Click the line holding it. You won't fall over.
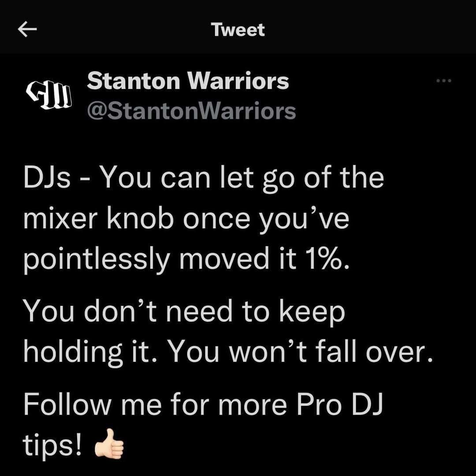 [228, 353]
